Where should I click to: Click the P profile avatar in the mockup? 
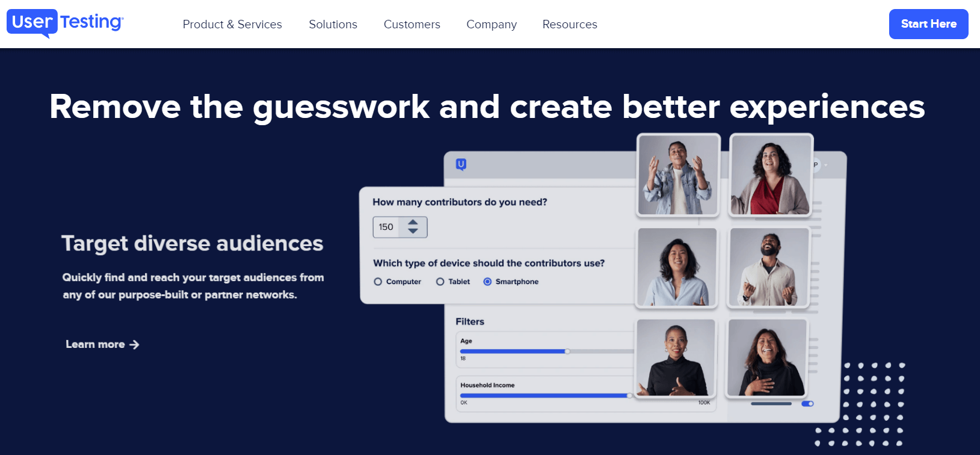point(816,165)
